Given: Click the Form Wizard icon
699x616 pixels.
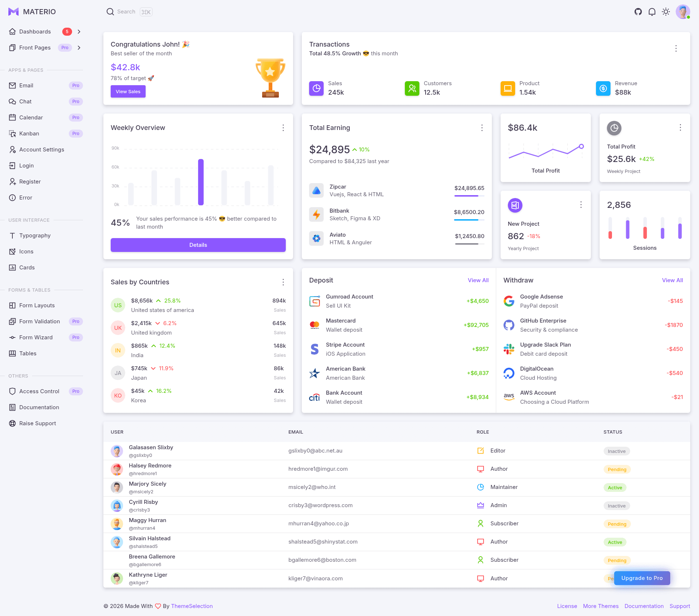Looking at the screenshot, I should coord(12,337).
